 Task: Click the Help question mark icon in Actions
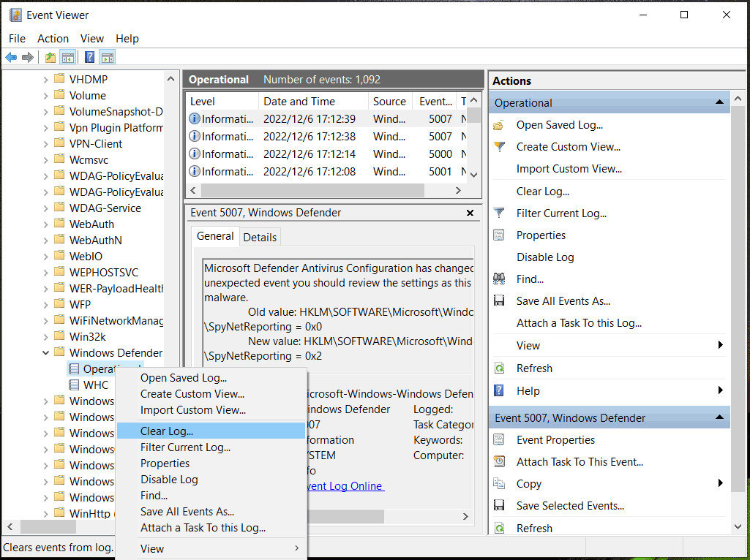499,391
